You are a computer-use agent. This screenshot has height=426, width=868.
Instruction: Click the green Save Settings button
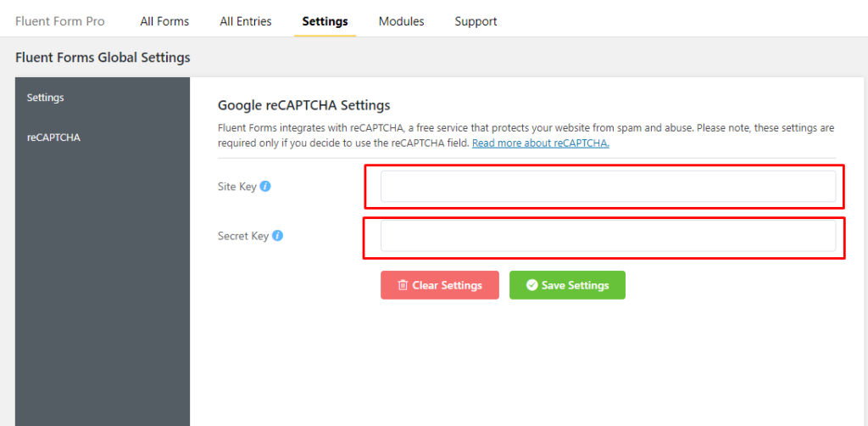567,285
